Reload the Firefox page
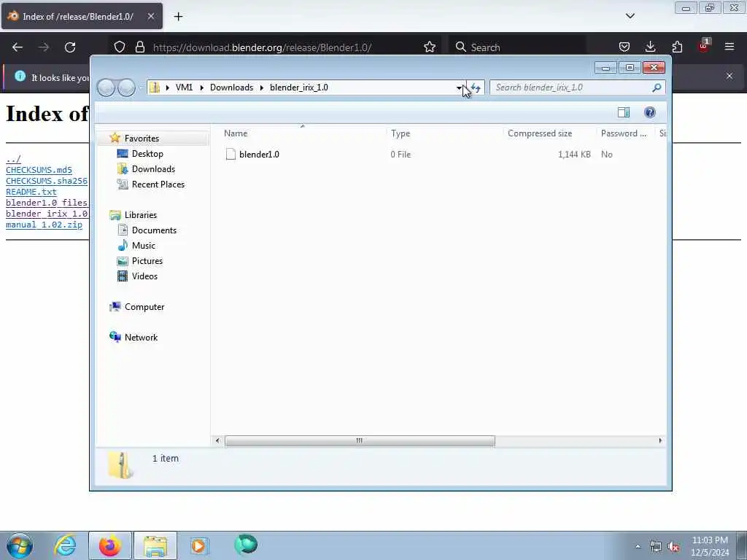This screenshot has height=560, width=747. 70,47
